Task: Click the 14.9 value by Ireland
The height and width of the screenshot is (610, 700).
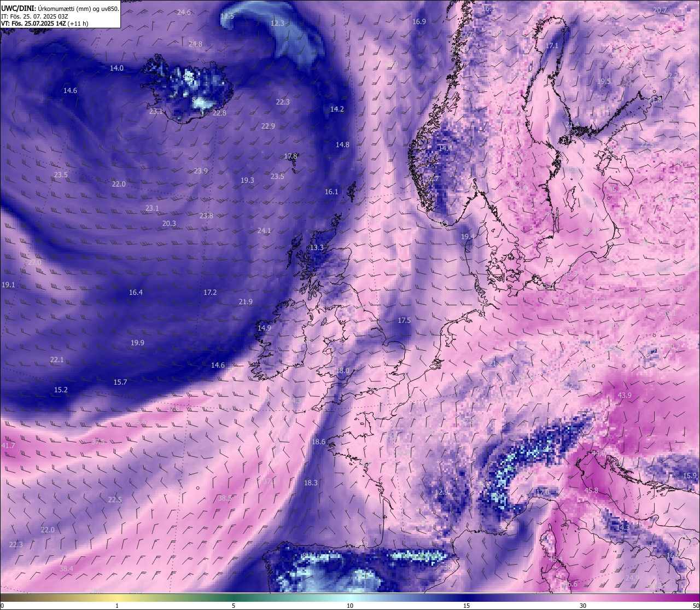Action: [x=264, y=328]
